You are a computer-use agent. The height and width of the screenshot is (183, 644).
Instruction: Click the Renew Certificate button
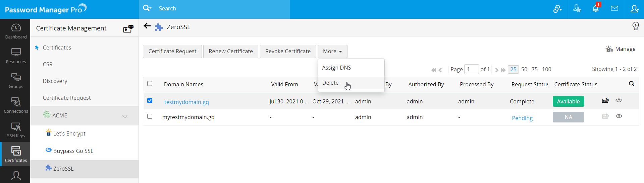pos(230,52)
